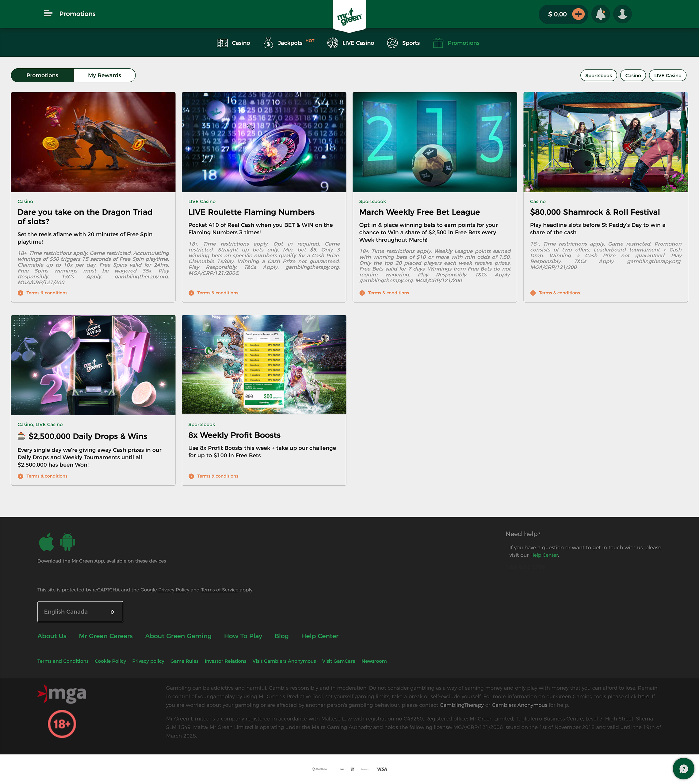699x784 pixels.
Task: Switch to the My Rewards tab
Action: tap(105, 75)
